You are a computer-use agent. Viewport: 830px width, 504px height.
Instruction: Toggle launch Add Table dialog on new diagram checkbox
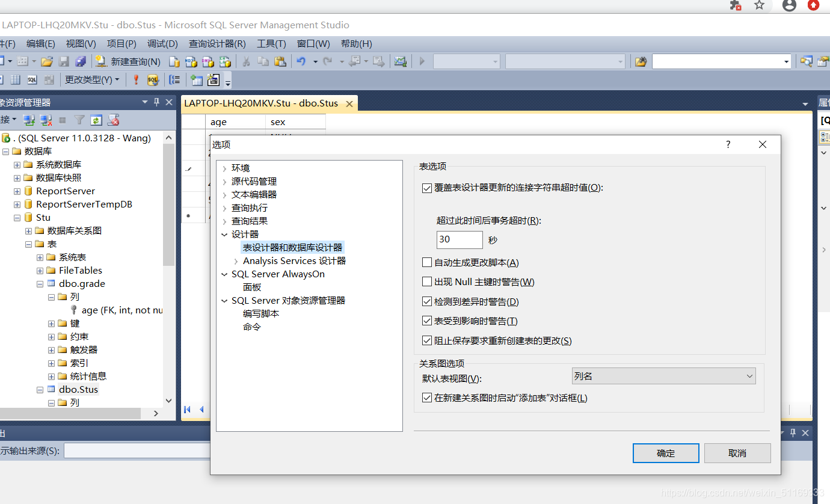[x=427, y=398]
